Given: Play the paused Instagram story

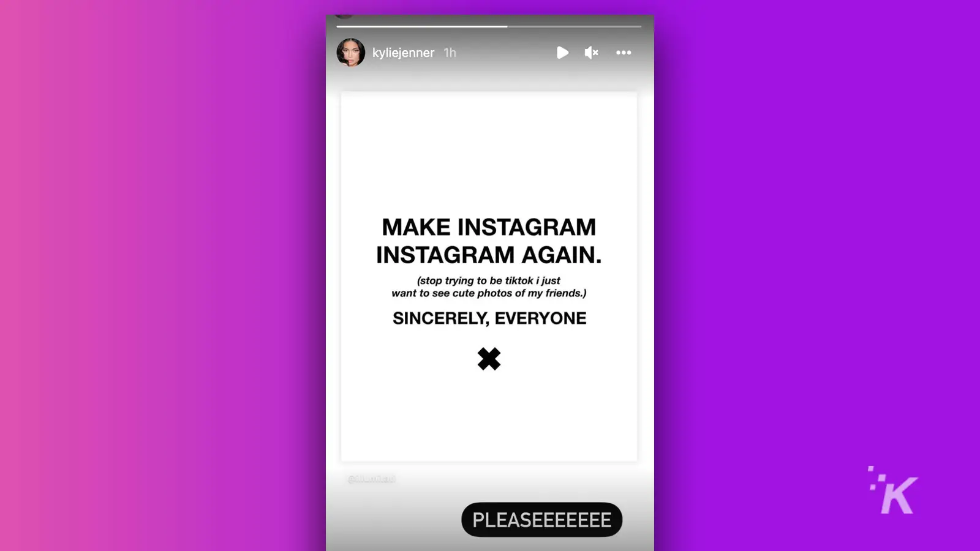Looking at the screenshot, I should coord(562,53).
